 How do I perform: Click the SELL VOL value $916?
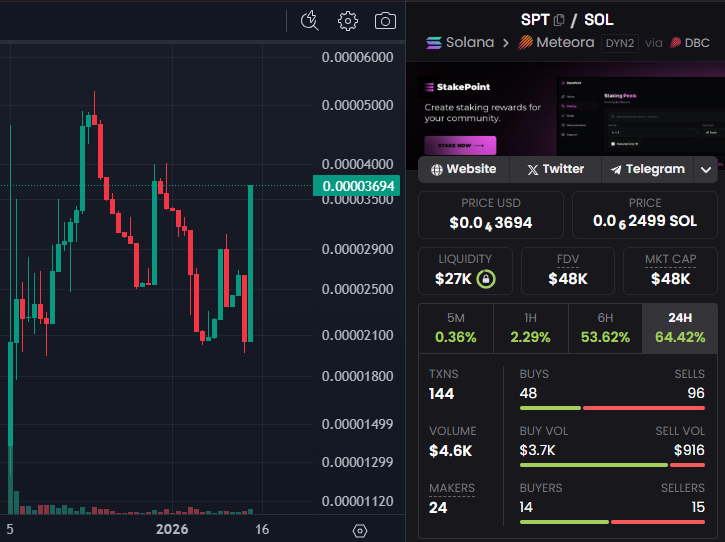(x=689, y=450)
